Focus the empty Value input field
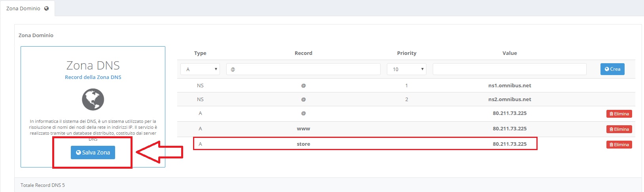The width and height of the screenshot is (644, 192). (509, 69)
